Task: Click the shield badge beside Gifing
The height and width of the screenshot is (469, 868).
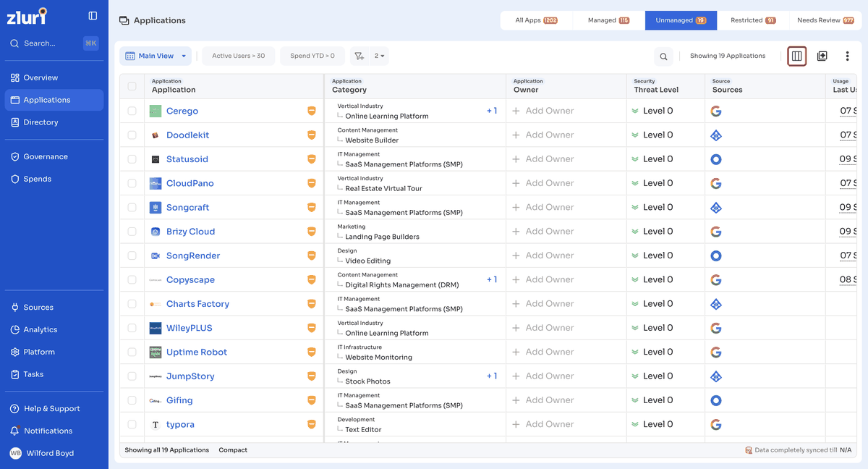Action: tap(312, 400)
